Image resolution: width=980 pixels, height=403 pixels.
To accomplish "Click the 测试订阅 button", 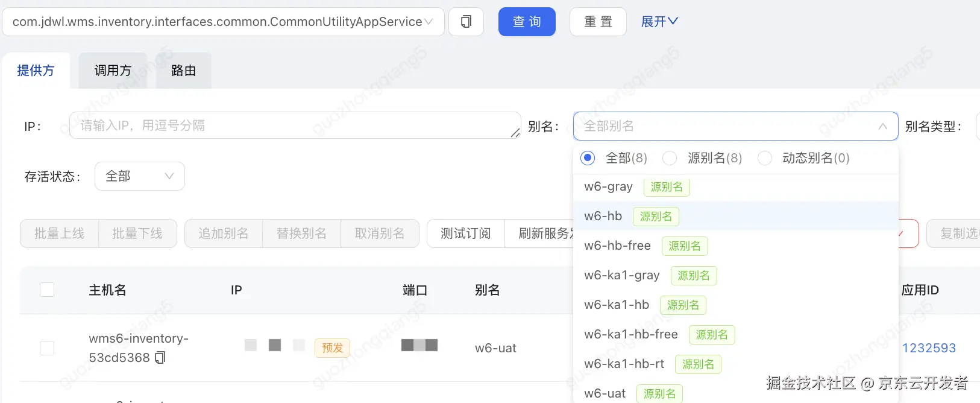I will 465,233.
